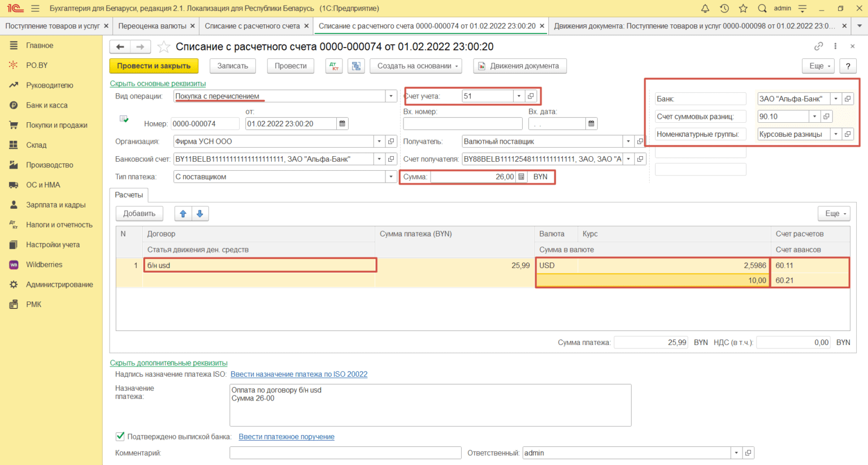Open Банк и касса section
Screen dimensions: 868x465
pyautogui.click(x=46, y=105)
